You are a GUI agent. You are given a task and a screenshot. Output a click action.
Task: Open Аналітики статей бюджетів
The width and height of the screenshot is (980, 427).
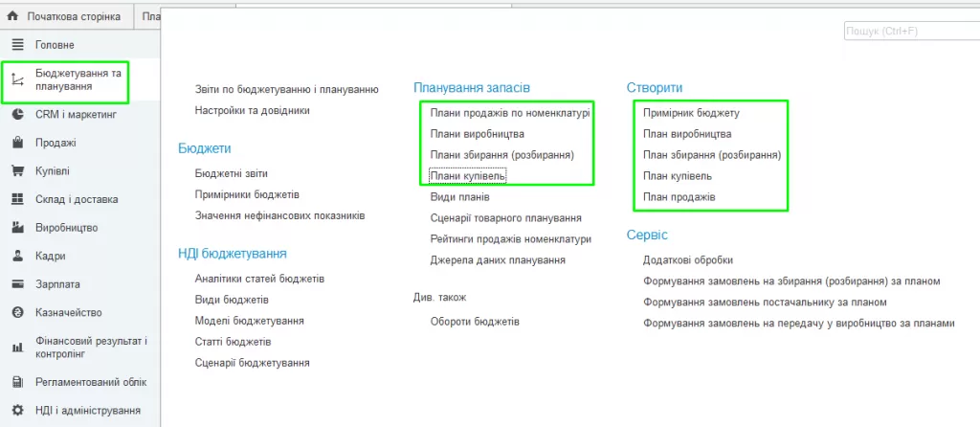click(x=259, y=279)
